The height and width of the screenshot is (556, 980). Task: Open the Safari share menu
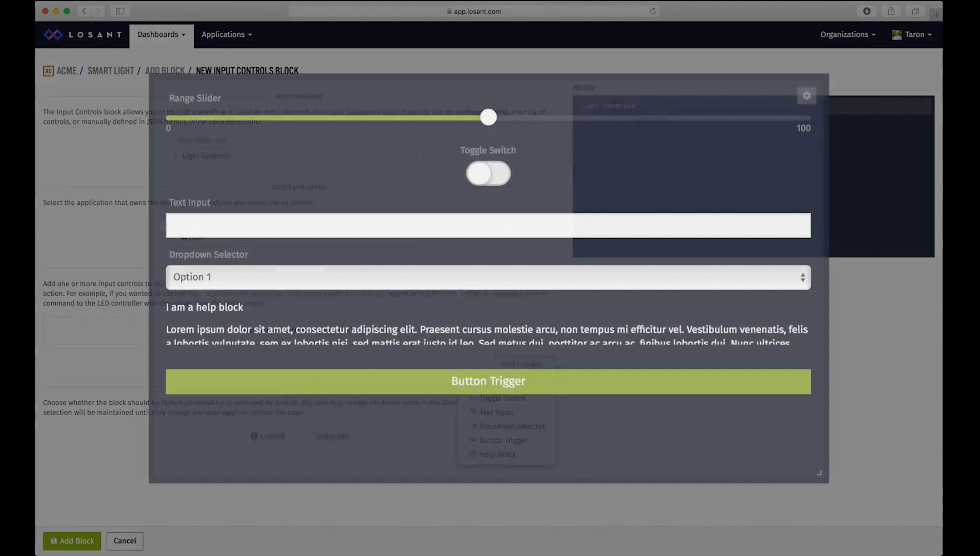pyautogui.click(x=891, y=11)
